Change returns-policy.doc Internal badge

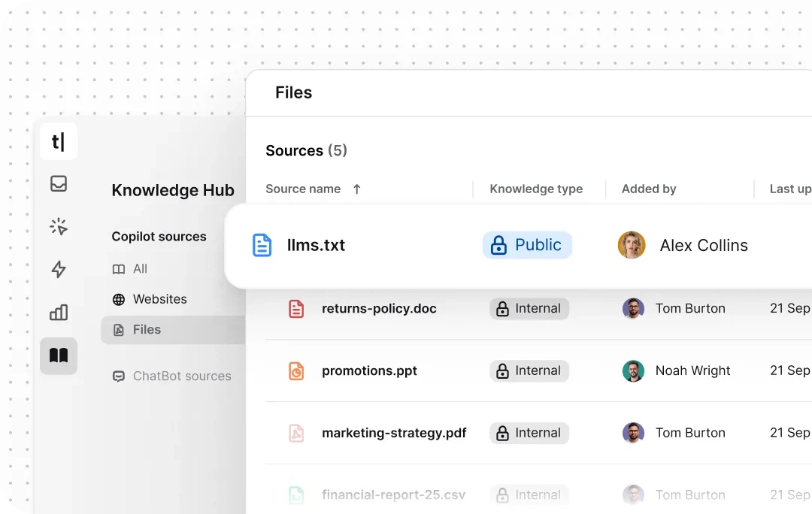[x=529, y=308]
